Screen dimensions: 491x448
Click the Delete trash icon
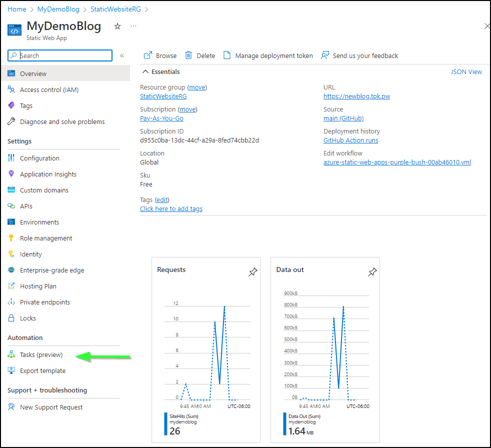[188, 55]
